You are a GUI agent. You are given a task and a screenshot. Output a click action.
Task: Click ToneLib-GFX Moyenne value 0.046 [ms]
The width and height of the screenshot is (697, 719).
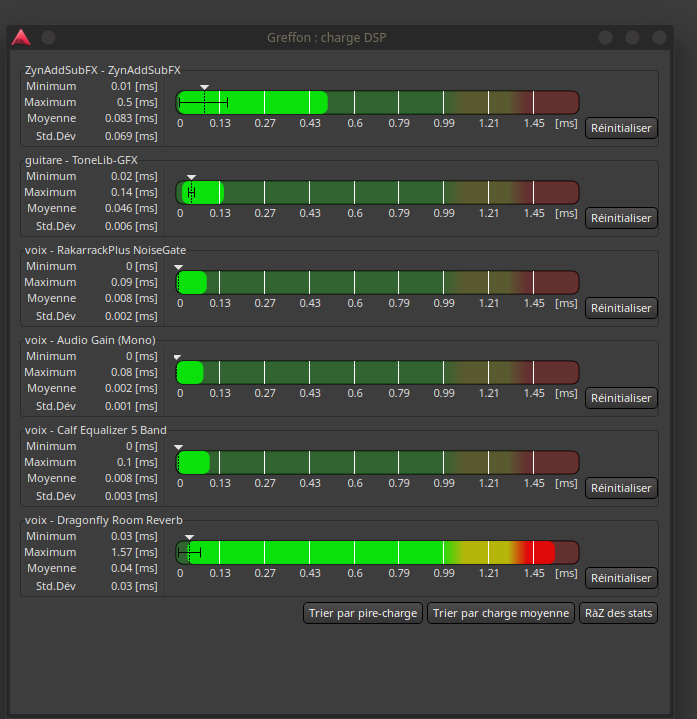[131, 208]
